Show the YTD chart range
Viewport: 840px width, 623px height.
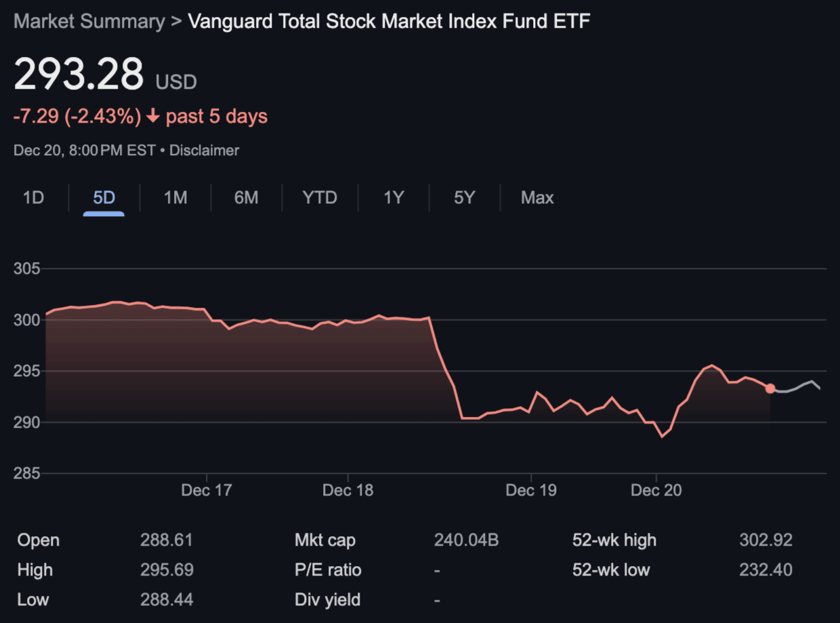(x=320, y=198)
